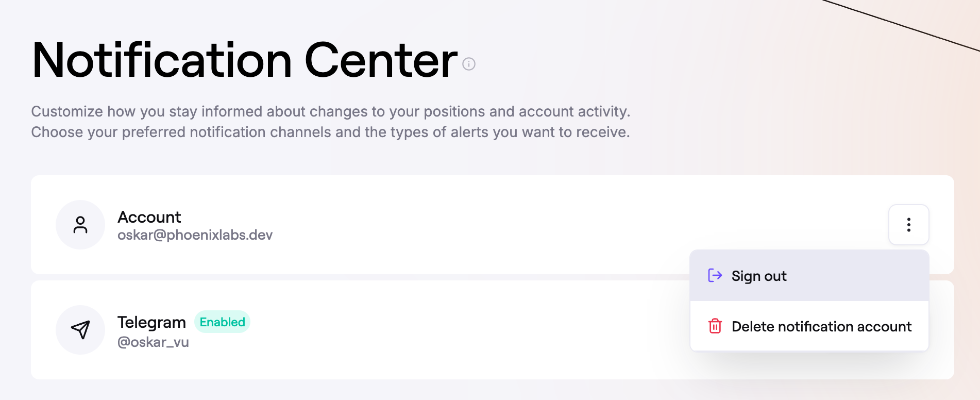Click the Account person avatar icon
980x400 pixels.
click(x=80, y=225)
